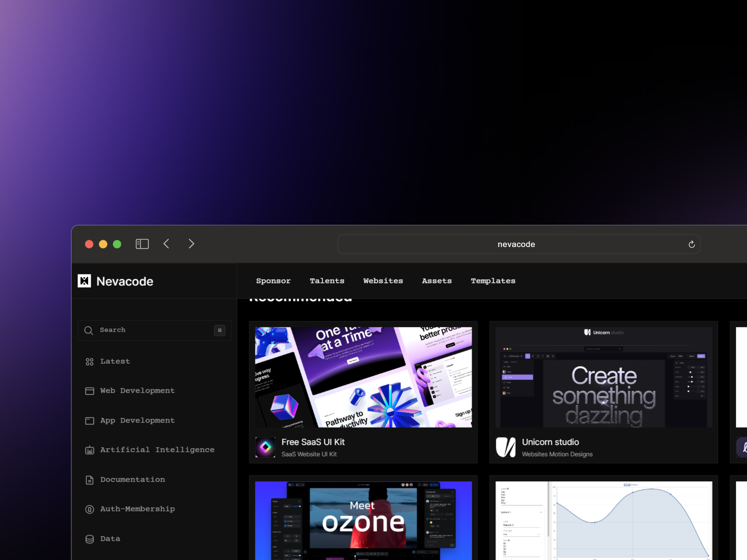Viewport: 747px width, 560px height.
Task: Click the S keyboard shortcut badge
Action: (219, 330)
